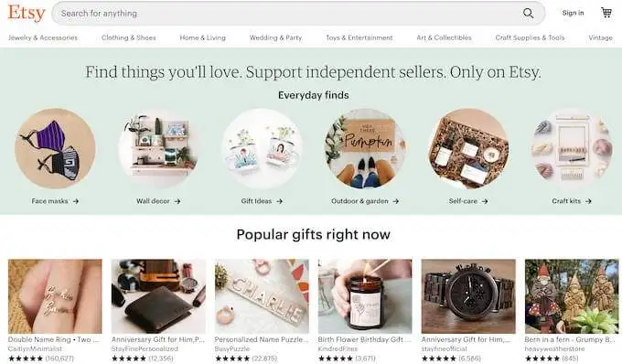Click the arrow next to Wall decor
The width and height of the screenshot is (622, 364).
click(177, 201)
